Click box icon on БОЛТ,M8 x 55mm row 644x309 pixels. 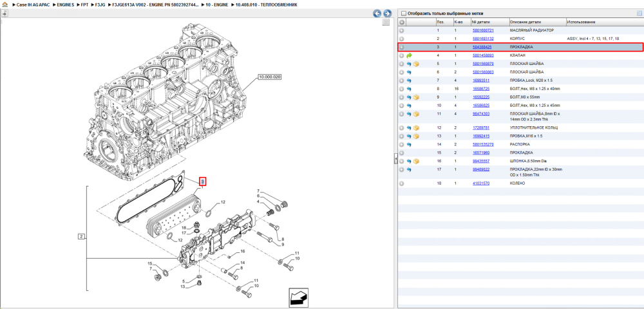coord(416,97)
